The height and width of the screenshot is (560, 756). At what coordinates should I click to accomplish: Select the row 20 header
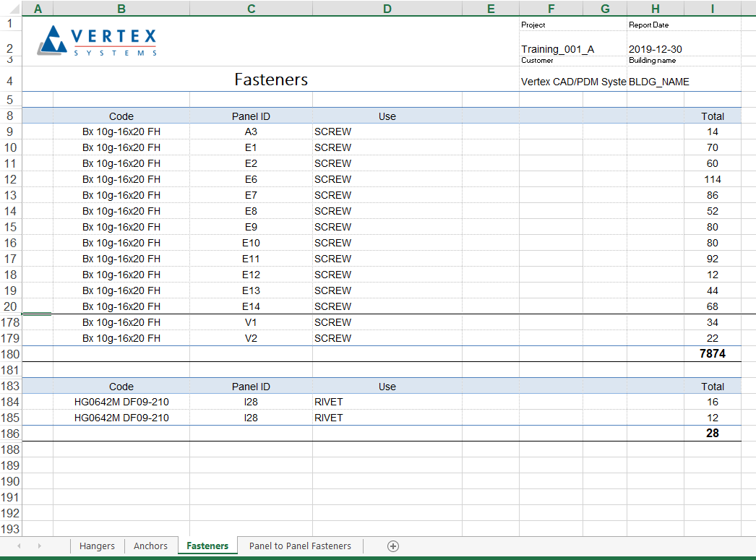click(x=11, y=306)
